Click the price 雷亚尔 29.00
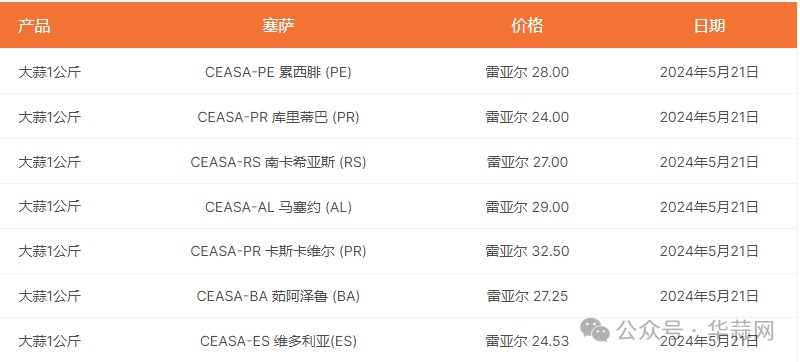Image resolution: width=800 pixels, height=362 pixels. (527, 207)
